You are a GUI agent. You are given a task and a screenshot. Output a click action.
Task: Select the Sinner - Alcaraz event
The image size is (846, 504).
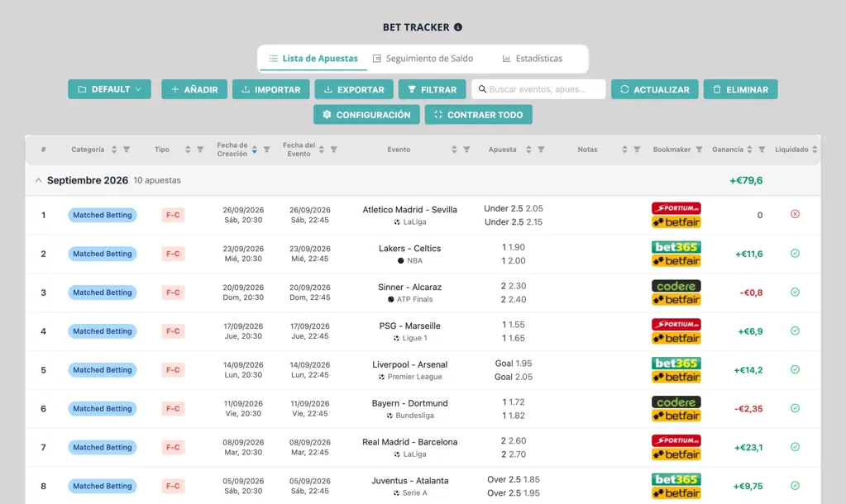(409, 288)
